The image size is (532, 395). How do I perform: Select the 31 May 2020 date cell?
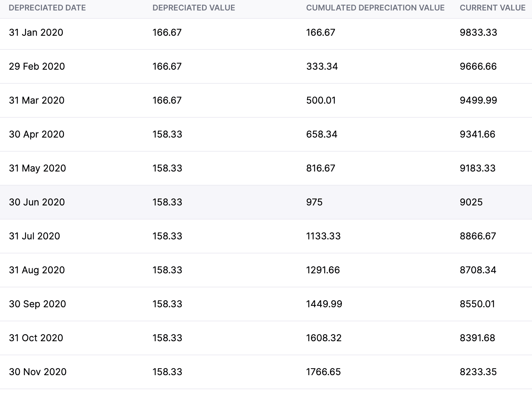click(38, 168)
